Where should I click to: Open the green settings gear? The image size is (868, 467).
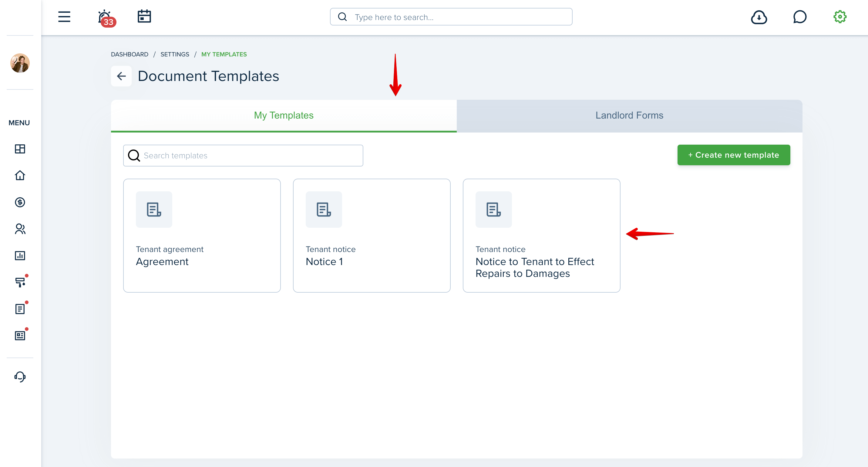coord(840,16)
